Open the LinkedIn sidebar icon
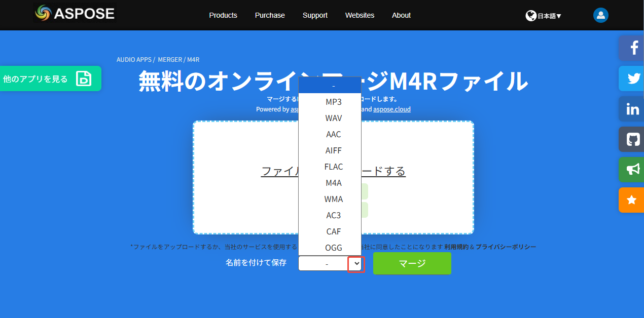 point(631,109)
